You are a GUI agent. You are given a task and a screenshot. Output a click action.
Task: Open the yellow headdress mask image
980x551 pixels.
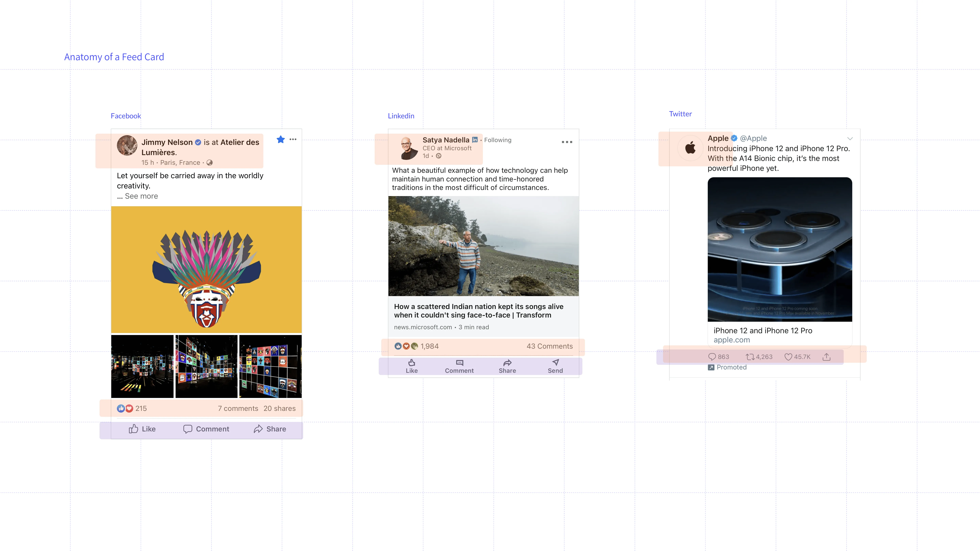coord(206,270)
